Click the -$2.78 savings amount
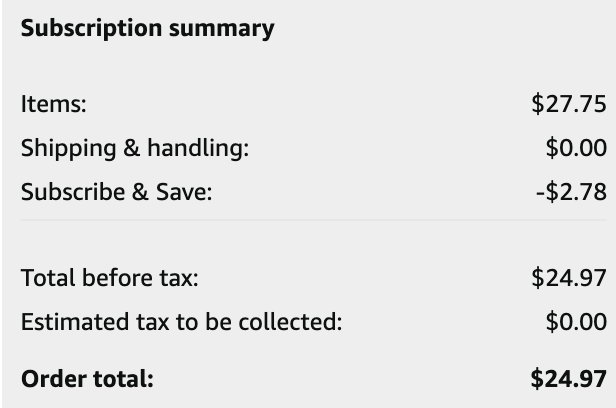The height and width of the screenshot is (408, 616). tap(571, 192)
